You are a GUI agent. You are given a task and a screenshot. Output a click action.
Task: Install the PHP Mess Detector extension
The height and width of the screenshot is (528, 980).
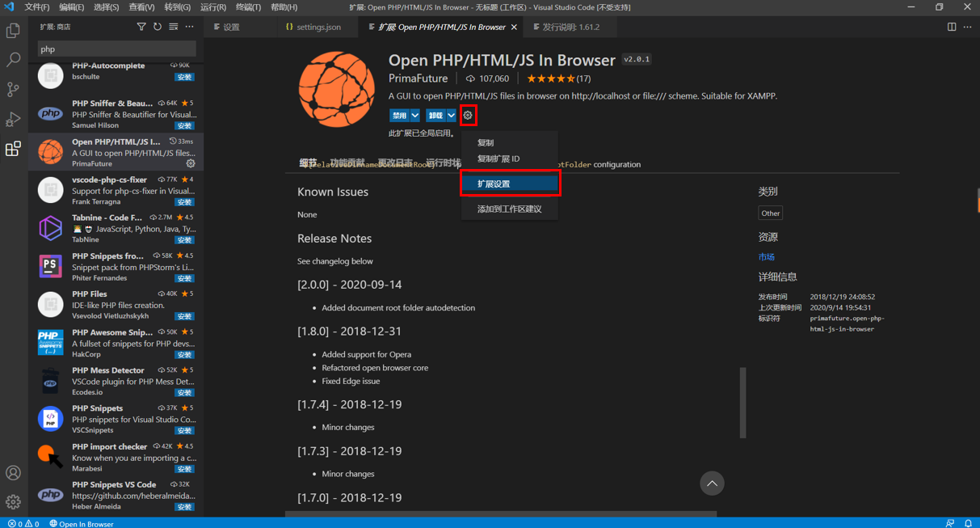click(185, 393)
